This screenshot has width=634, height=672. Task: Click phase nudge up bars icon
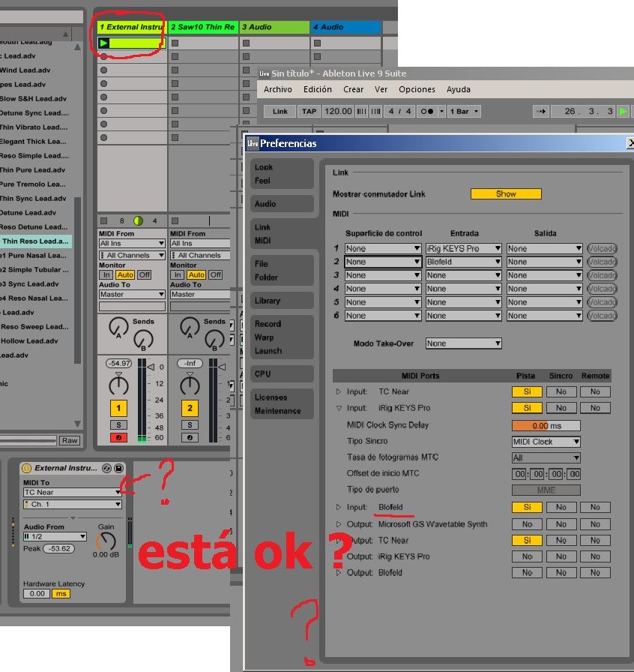(x=375, y=112)
